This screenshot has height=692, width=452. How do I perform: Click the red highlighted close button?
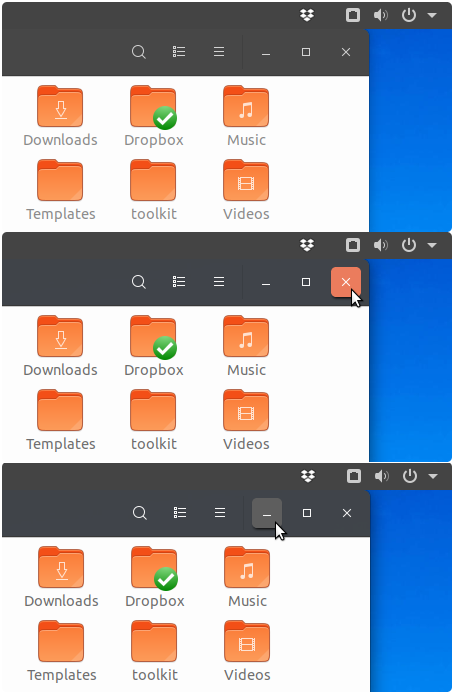click(x=346, y=282)
